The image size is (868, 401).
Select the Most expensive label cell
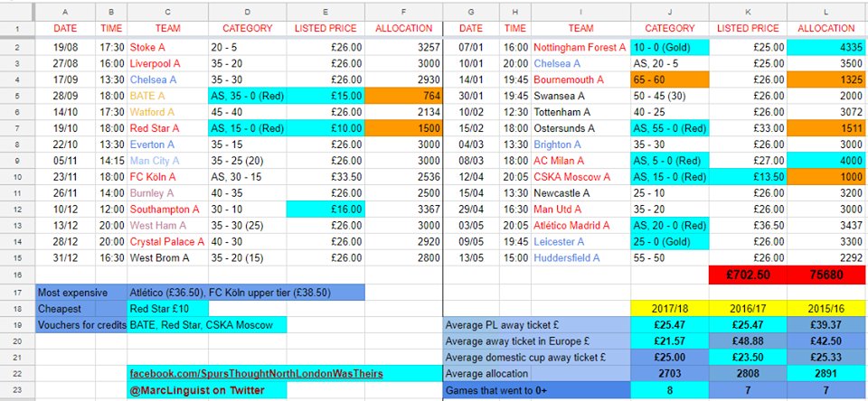(x=81, y=293)
